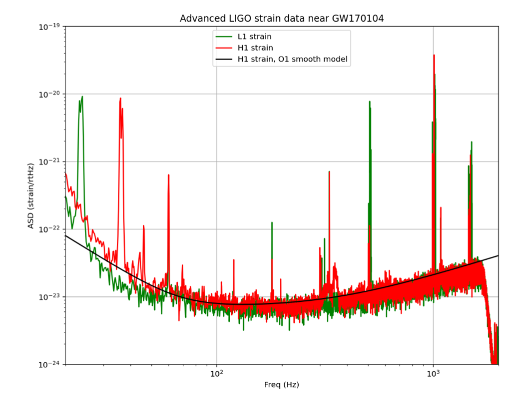The width and height of the screenshot is (532, 405).
Task: Click the 10^2 x-axis tick label
Action: pos(217,374)
